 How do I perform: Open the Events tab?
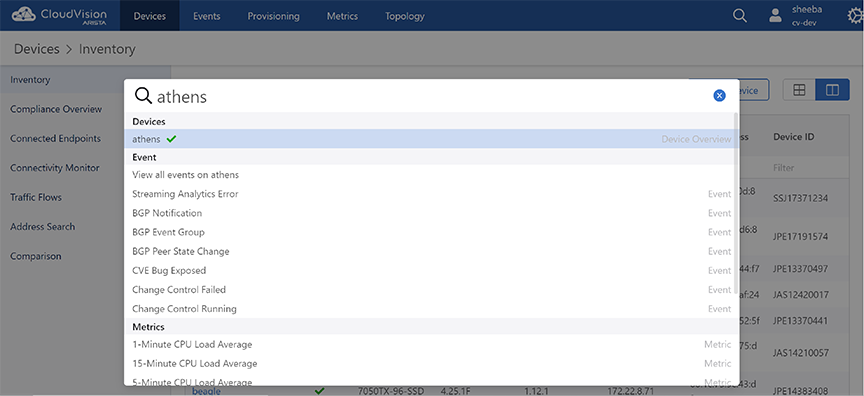[x=207, y=16]
